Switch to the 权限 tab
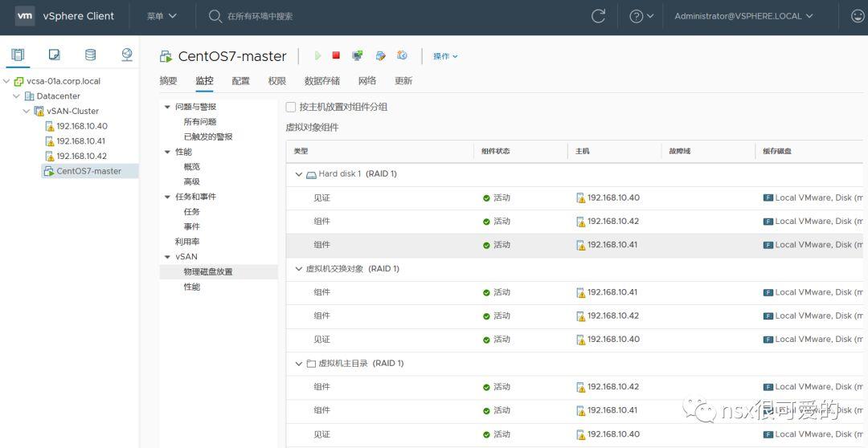This screenshot has width=868, height=448. [277, 81]
